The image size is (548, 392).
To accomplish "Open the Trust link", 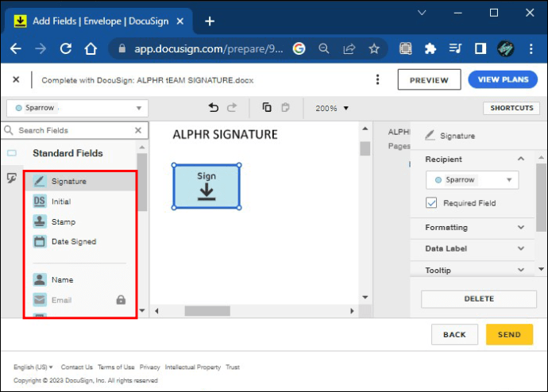I will coord(233,367).
